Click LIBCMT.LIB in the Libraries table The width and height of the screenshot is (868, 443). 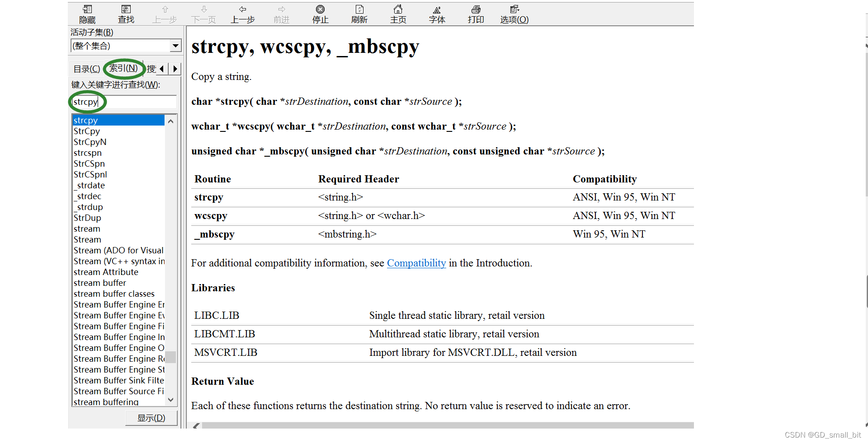coord(225,334)
